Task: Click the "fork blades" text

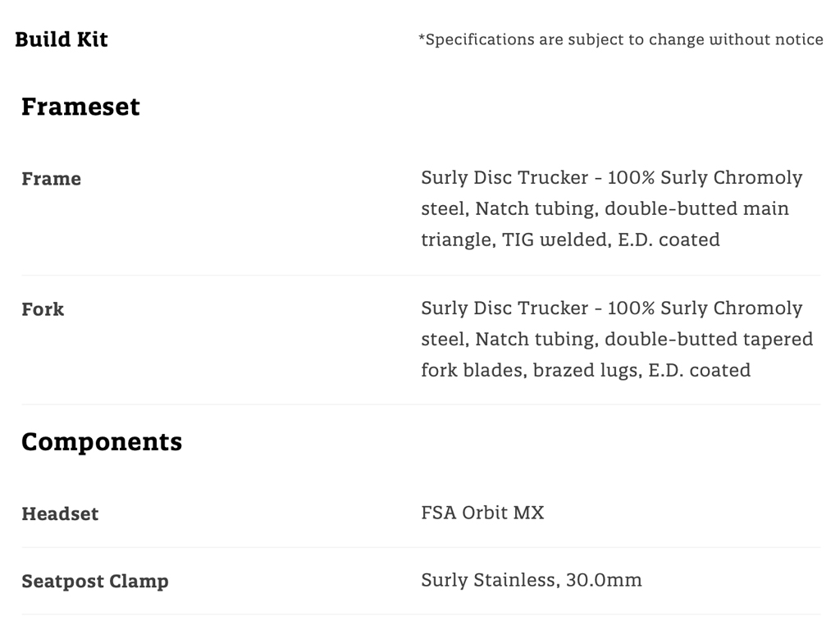Action: [x=472, y=370]
